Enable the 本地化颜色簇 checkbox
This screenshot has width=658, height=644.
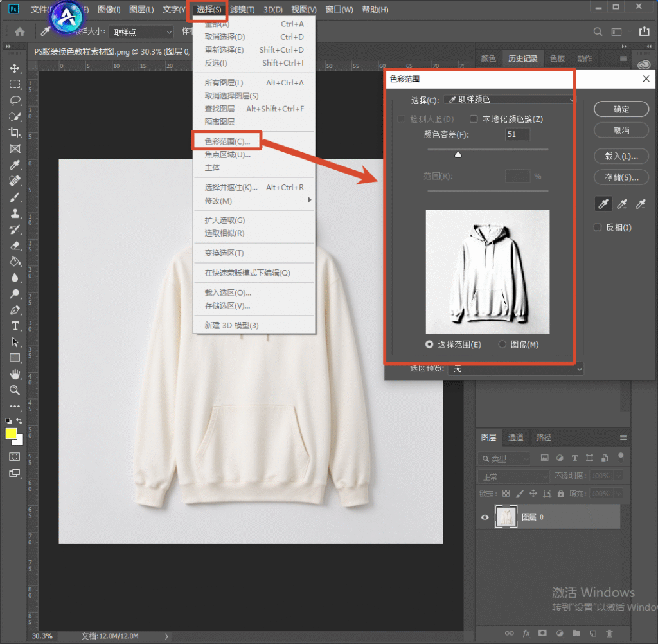tap(474, 120)
